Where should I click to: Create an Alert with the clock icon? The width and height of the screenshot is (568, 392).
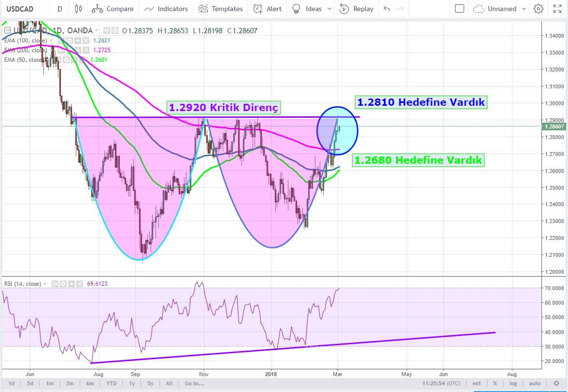[268, 9]
